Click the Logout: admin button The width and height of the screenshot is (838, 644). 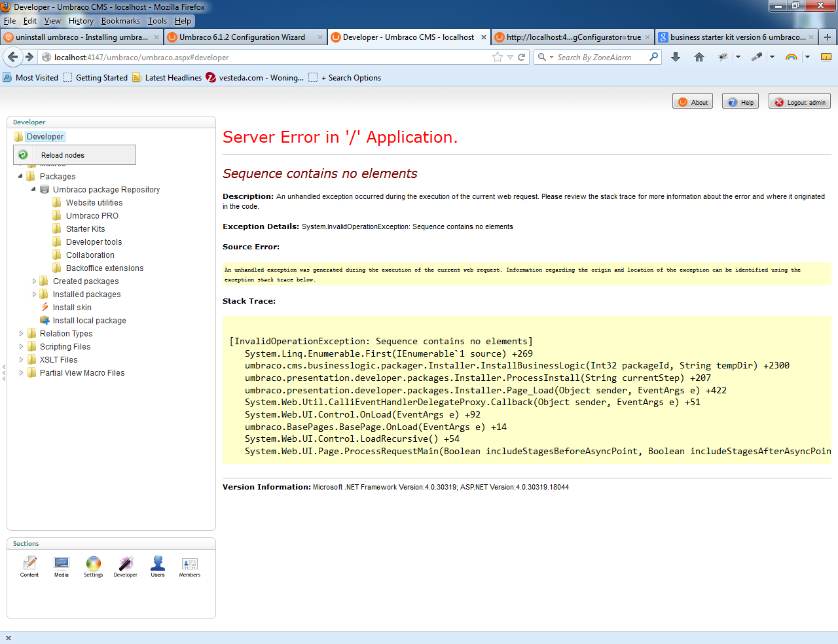(799, 101)
